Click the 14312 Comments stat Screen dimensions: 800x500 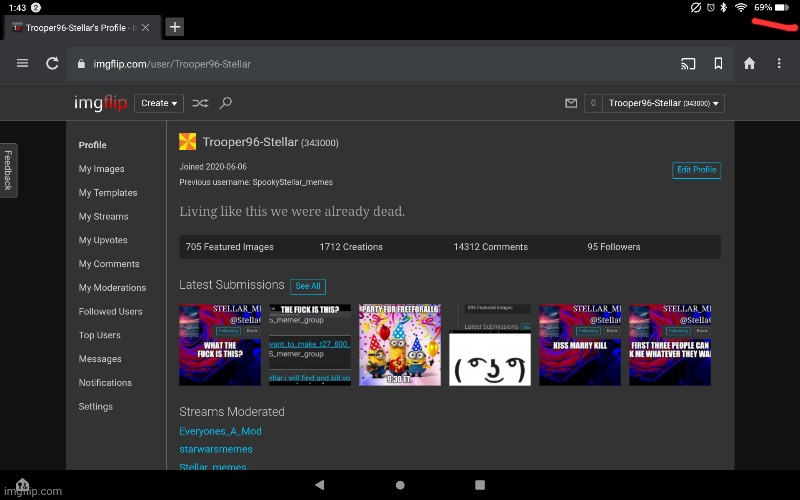(491, 247)
